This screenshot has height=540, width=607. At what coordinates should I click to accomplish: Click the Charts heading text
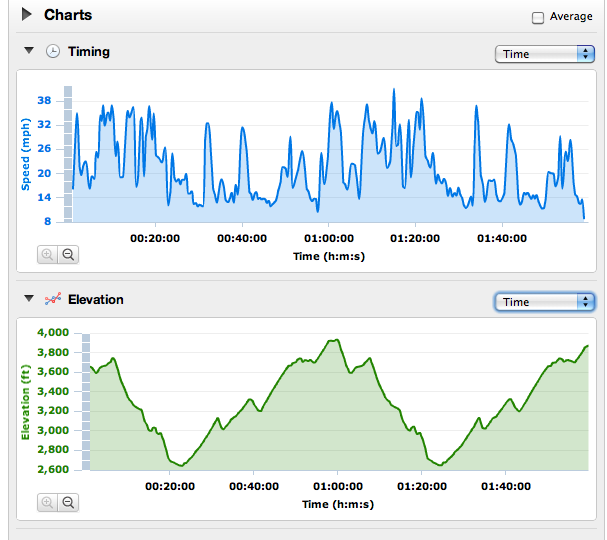68,15
